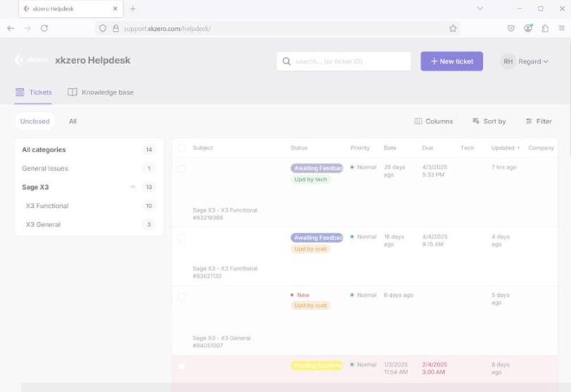Open the extensions puzzle icon

click(545, 28)
